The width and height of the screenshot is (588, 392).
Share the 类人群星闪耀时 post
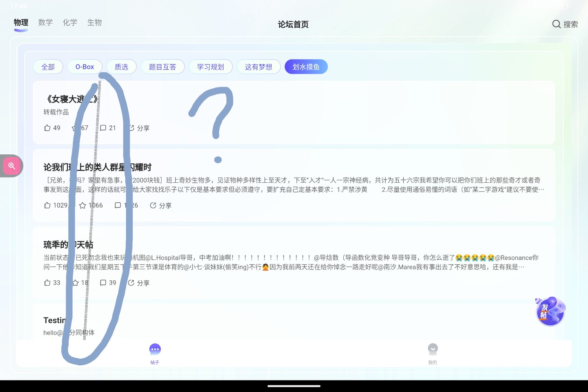coord(161,205)
